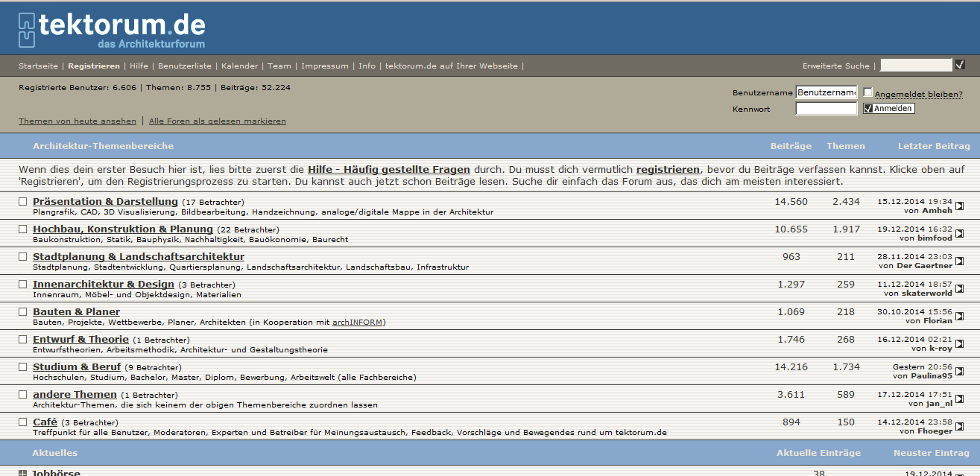Open the Hochbau, Konstruktion & Planung forum
The image size is (980, 476).
pos(123,229)
